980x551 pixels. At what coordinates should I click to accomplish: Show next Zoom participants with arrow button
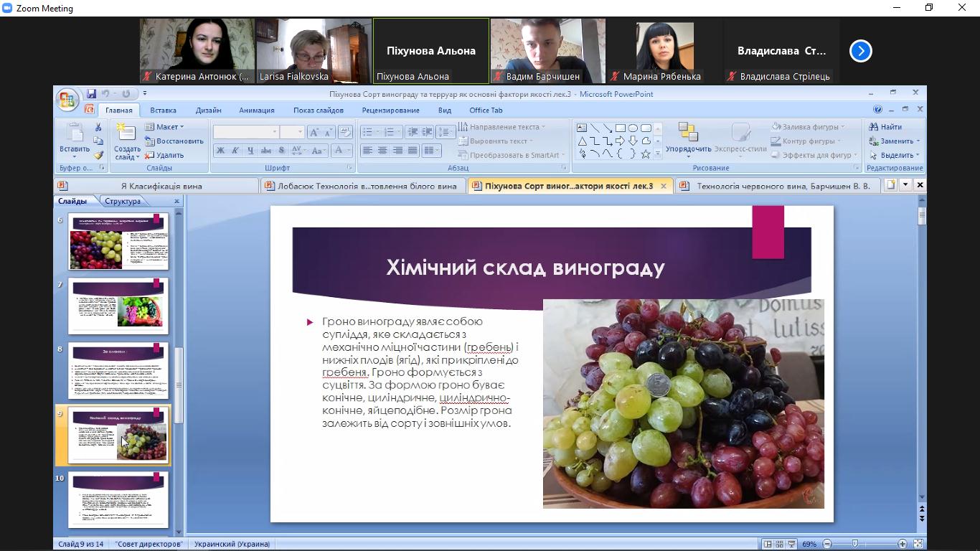coord(860,51)
